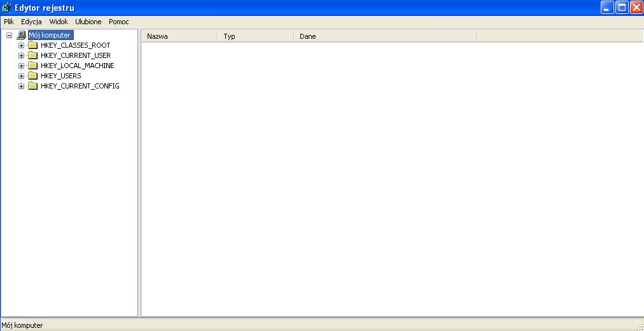Screen dimensions: 644x331
Task: Expand the HKEY_CURRENT_USER branch with plus box
Action: click(x=21, y=56)
